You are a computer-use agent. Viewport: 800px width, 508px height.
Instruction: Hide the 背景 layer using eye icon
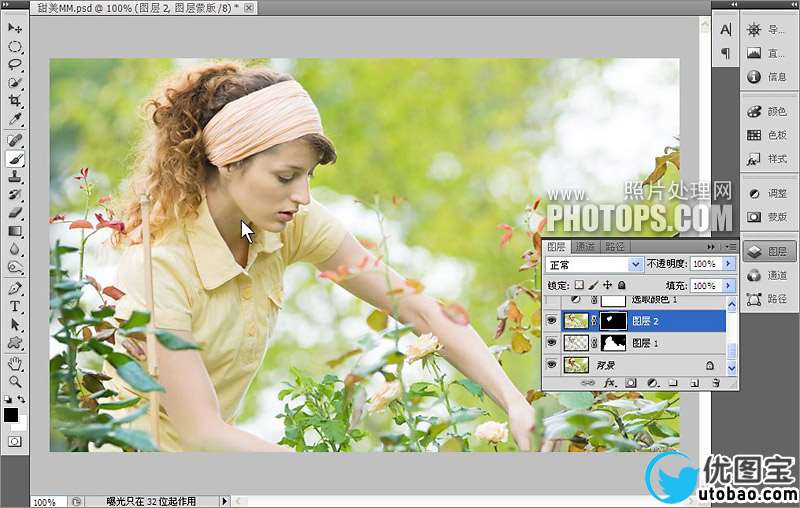click(x=550, y=366)
